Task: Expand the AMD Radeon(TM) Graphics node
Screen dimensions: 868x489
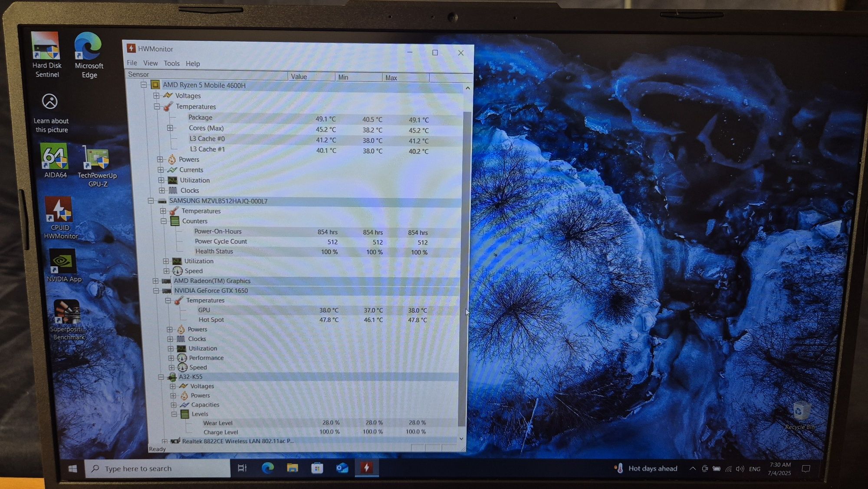Action: tap(155, 281)
